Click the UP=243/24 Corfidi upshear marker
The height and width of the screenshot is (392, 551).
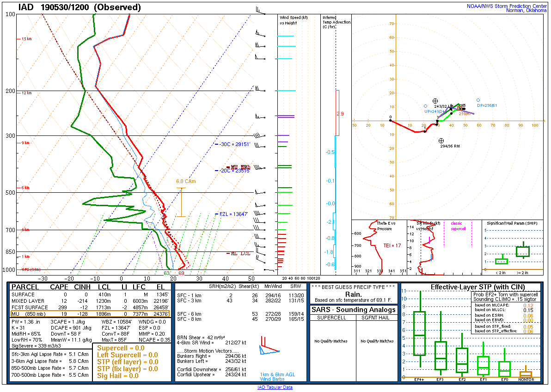click(x=426, y=106)
